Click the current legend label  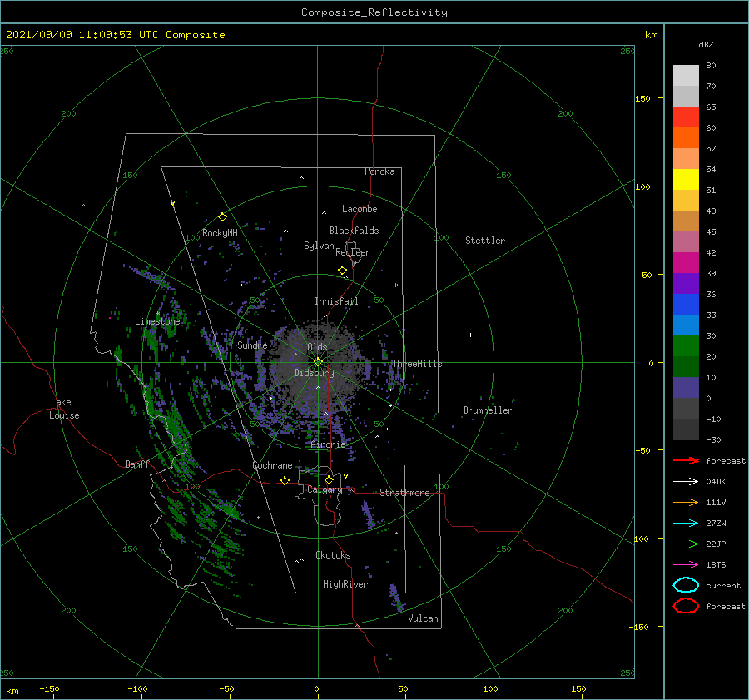pyautogui.click(x=723, y=586)
